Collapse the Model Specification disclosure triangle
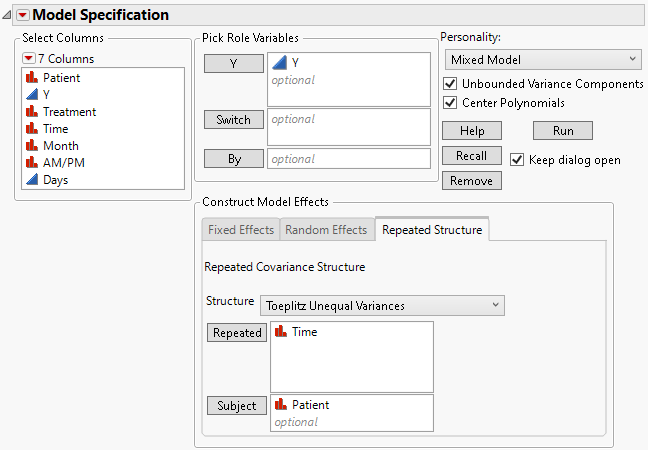The width and height of the screenshot is (648, 450). pyautogui.click(x=23, y=15)
